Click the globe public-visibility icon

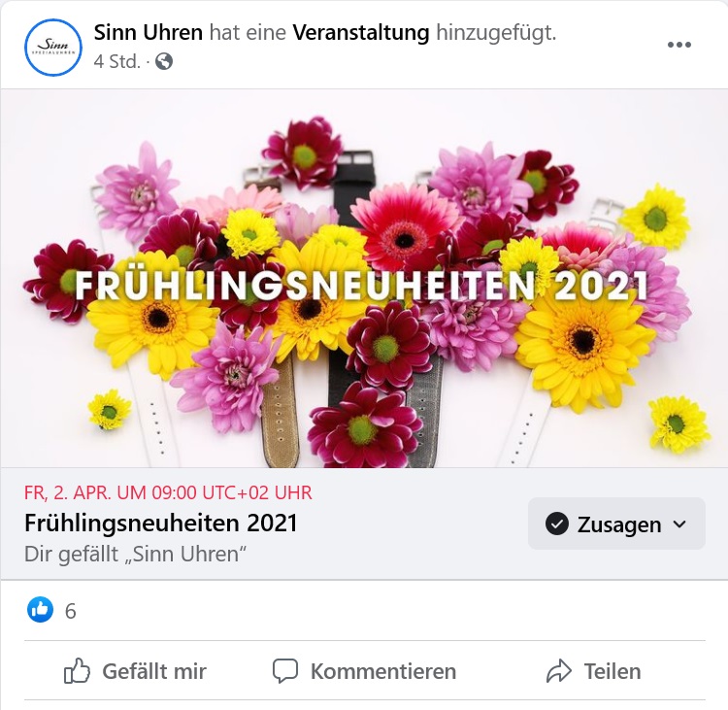(x=164, y=61)
